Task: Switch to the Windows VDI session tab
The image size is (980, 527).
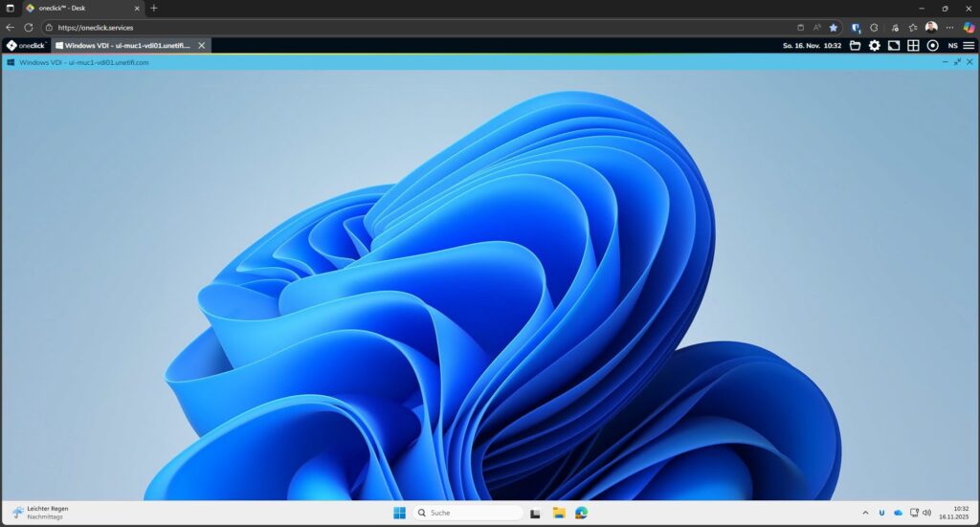Action: 126,45
